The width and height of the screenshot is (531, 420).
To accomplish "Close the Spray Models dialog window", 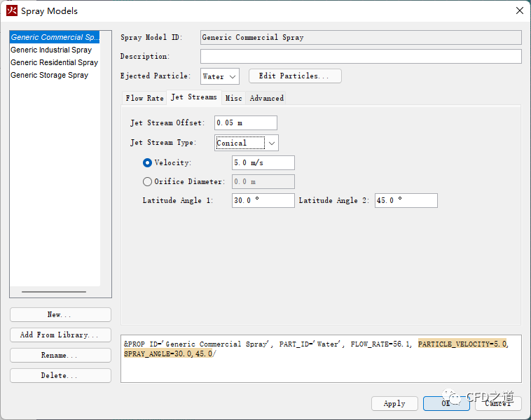I will (x=519, y=10).
